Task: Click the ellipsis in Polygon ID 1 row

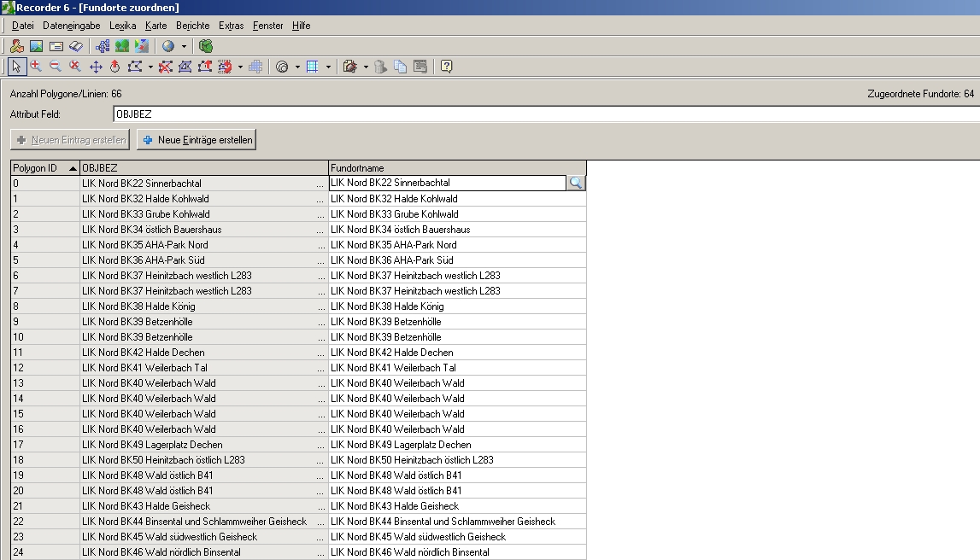Action: 320,199
